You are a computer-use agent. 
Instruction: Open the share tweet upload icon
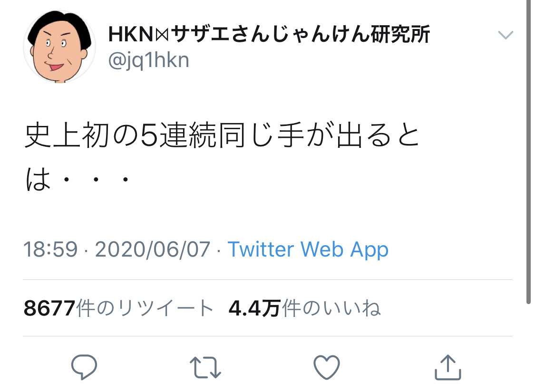pyautogui.click(x=447, y=367)
